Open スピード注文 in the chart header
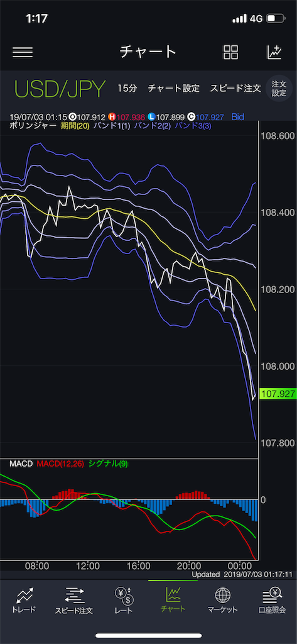Screen dimensions: 297x644 coord(235,88)
